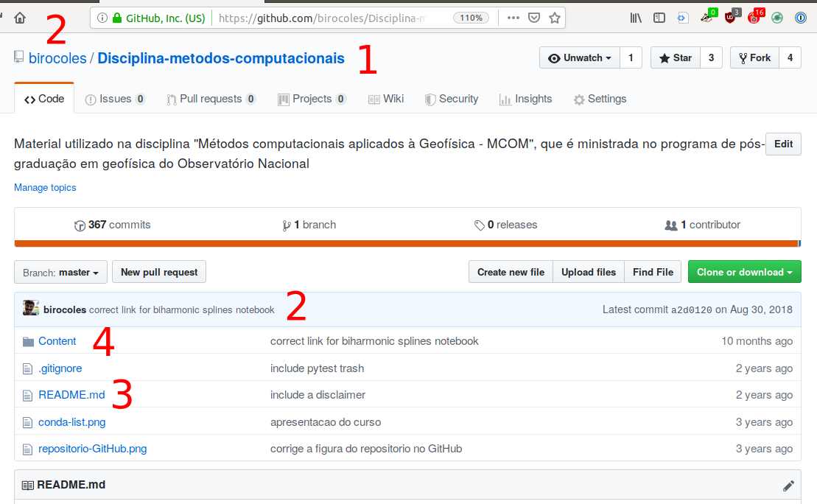Open latest commit hash a2d0120

coord(692,310)
